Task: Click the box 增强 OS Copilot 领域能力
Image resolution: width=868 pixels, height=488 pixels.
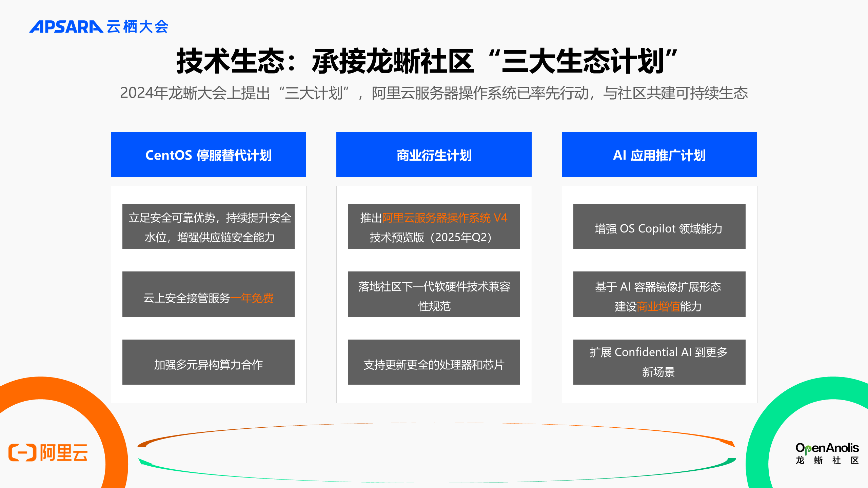Action: pyautogui.click(x=659, y=226)
